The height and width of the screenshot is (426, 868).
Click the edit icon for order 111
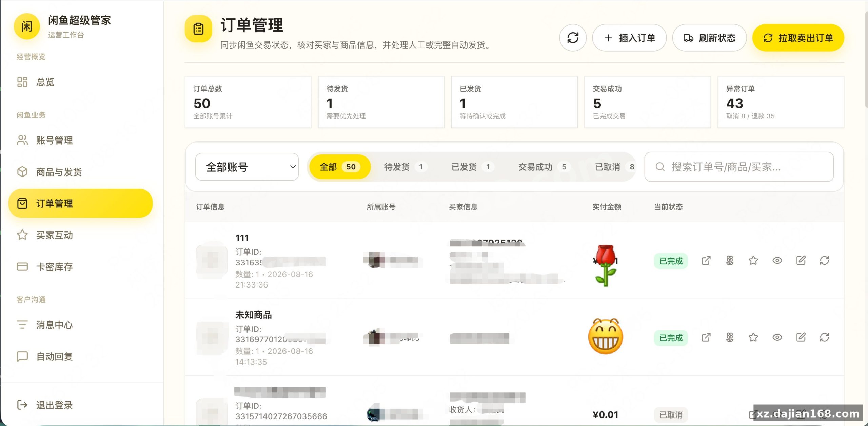(x=801, y=261)
